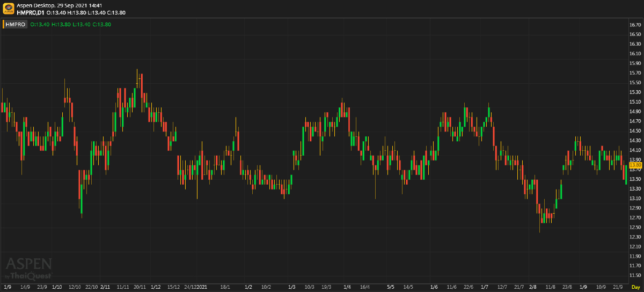644x292 pixels.
Task: Click the 22/6 date label
Action: click(x=469, y=288)
